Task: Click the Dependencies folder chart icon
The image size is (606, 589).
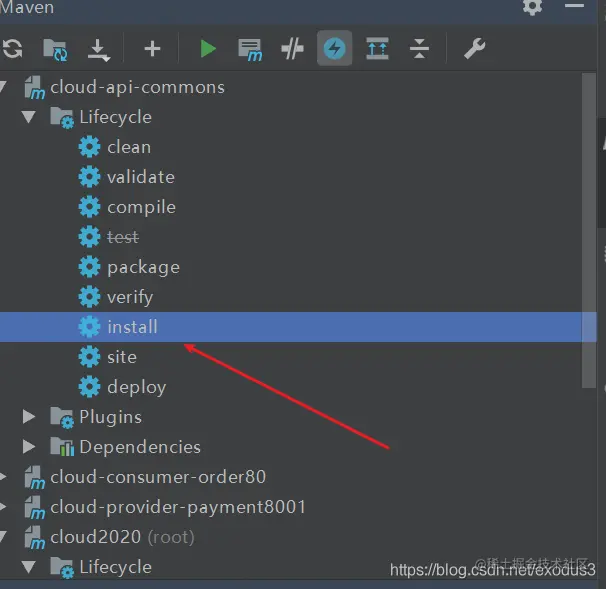Action: [x=62, y=447]
